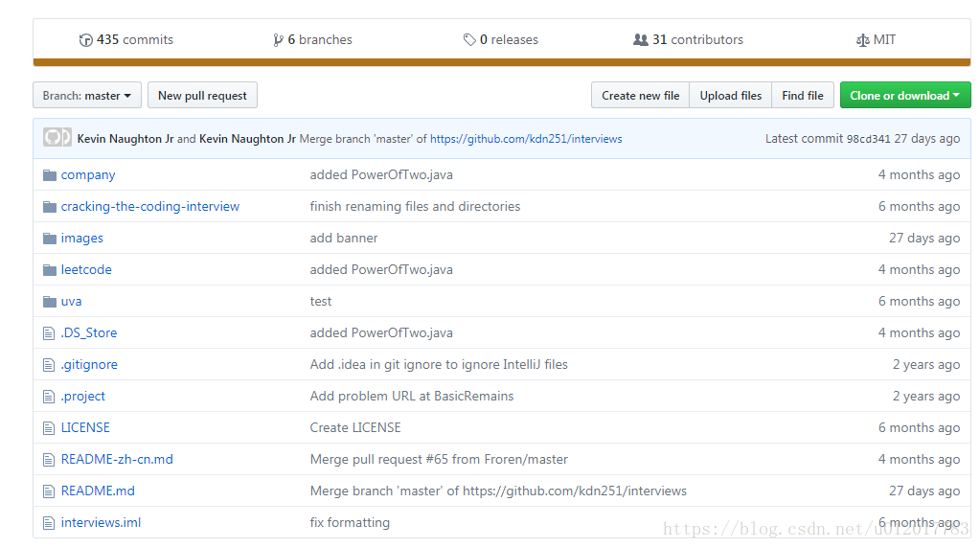Click the cracking-the-coding-interview folder icon

50,207
